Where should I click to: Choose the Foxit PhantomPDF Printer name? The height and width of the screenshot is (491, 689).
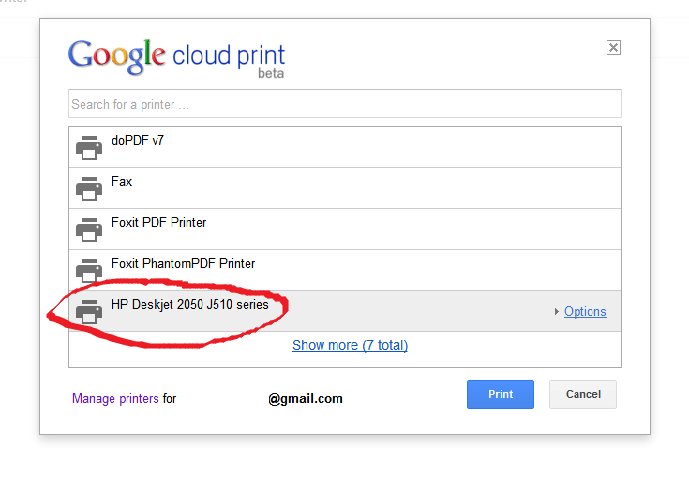coord(183,263)
